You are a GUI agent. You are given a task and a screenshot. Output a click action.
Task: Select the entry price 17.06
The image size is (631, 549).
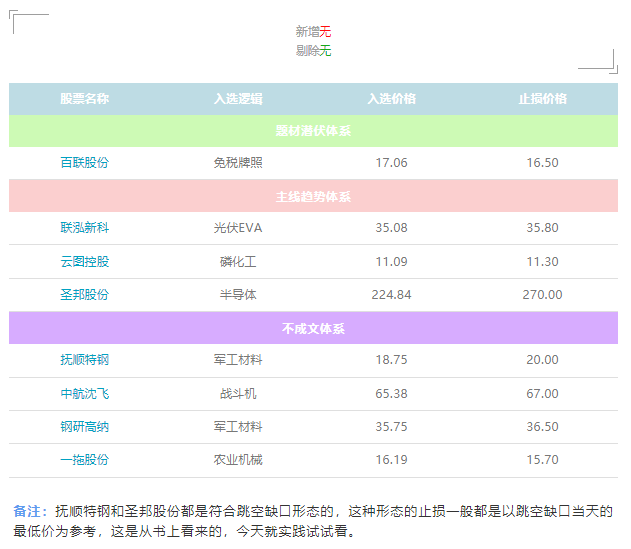[392, 163]
